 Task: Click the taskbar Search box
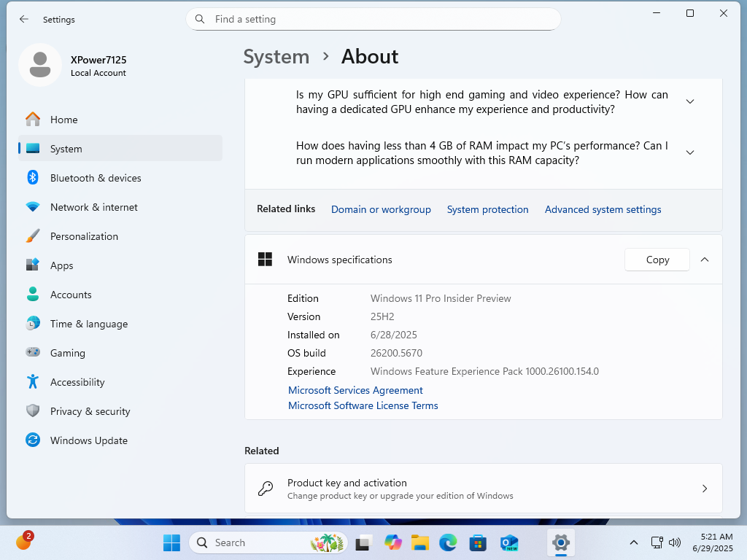click(268, 542)
